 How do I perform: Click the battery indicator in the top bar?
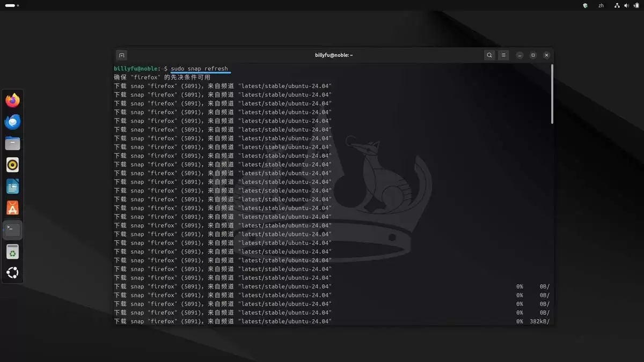[636, 5]
